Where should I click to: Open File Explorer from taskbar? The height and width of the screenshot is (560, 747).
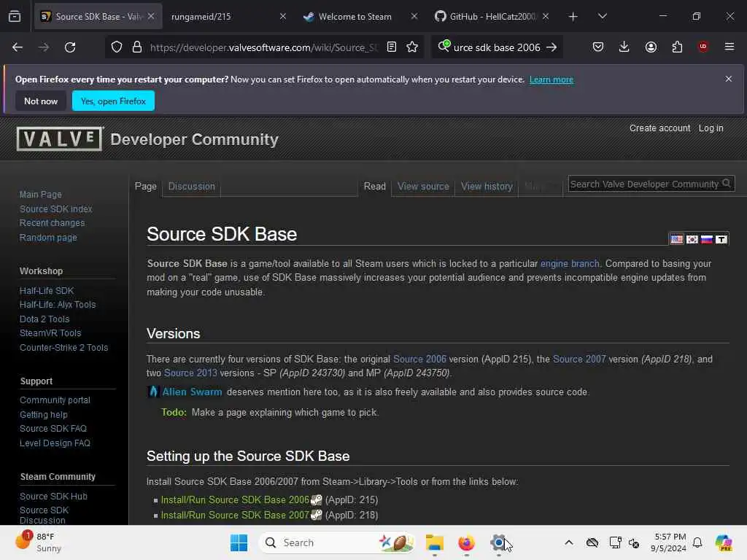click(x=435, y=542)
